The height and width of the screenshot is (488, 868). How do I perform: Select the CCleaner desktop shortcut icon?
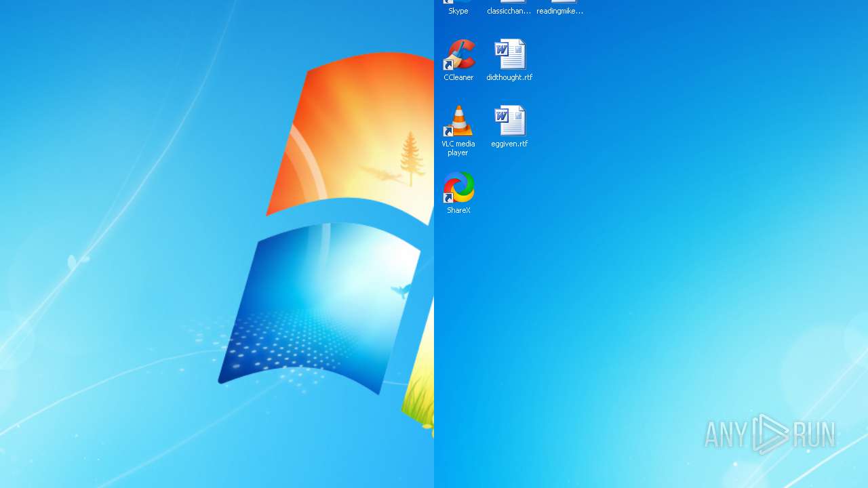458,54
